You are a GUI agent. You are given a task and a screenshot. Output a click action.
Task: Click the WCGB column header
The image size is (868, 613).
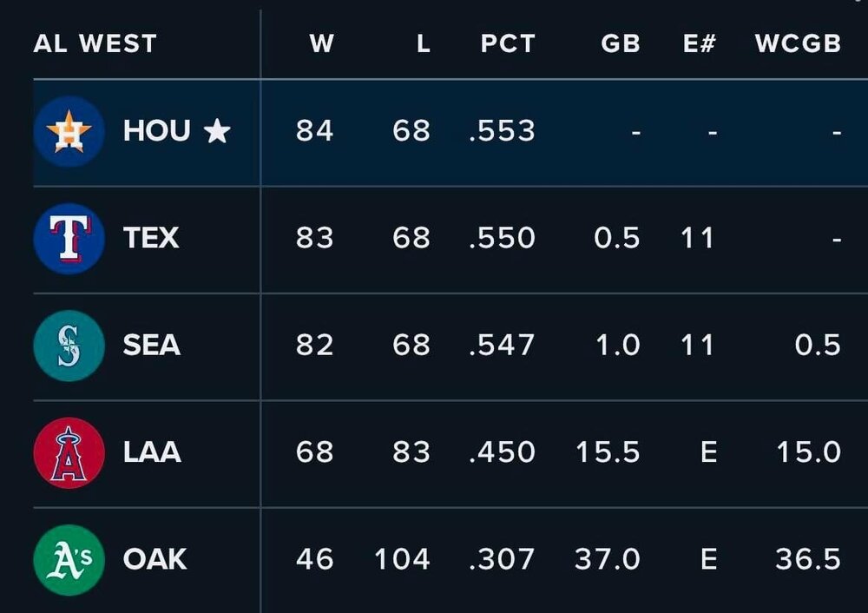tap(798, 43)
